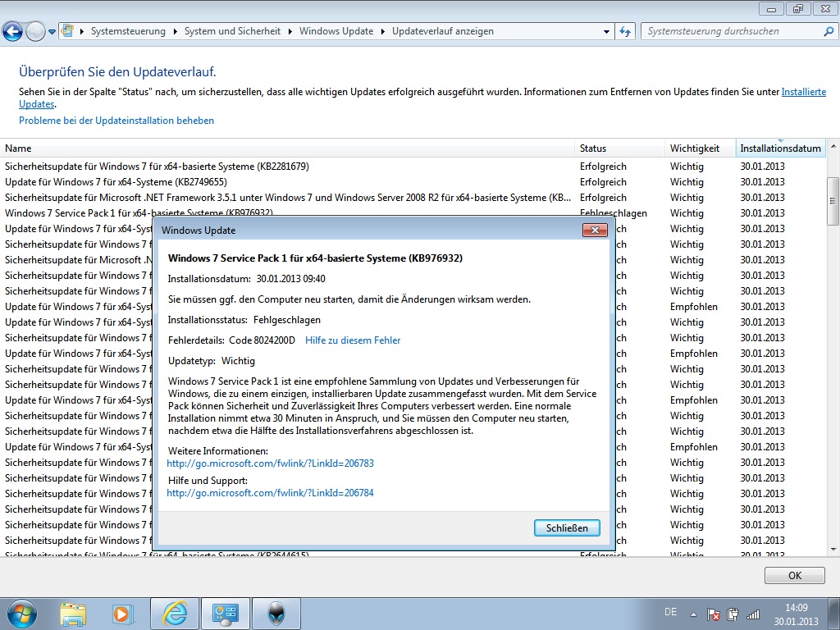Open the 'Hilfe zu diesem Fehler' link
This screenshot has width=840, height=630.
353,340
